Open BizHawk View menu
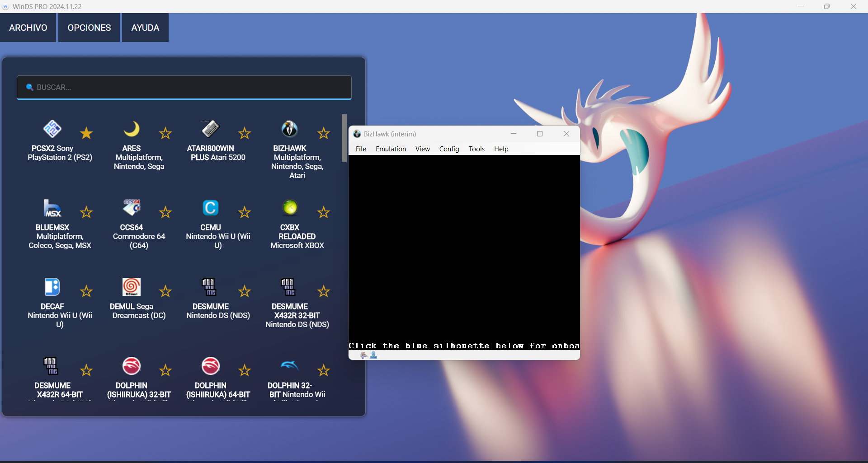This screenshot has width=868, height=463. pos(422,149)
